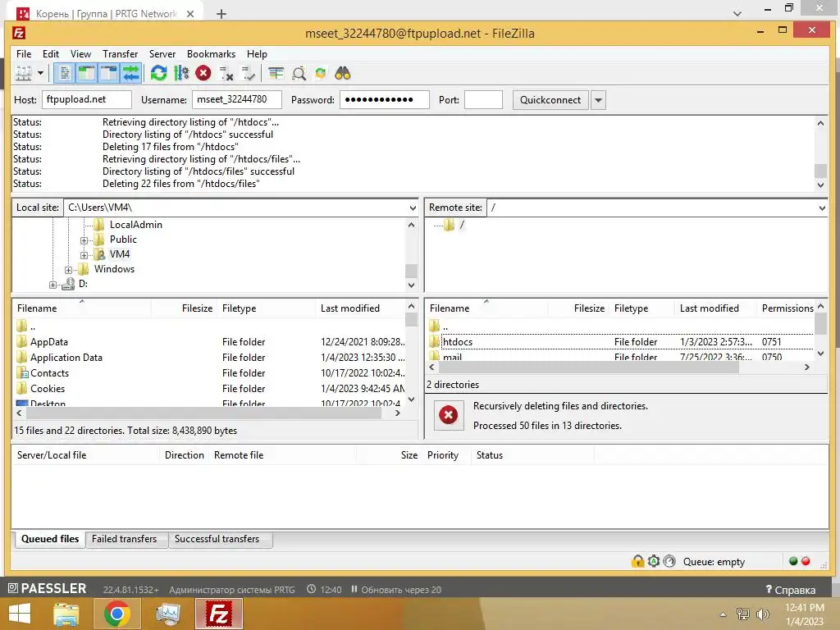Viewport: 840px width, 630px height.
Task: Select LocalAdmin folder in local tree
Action: (135, 225)
